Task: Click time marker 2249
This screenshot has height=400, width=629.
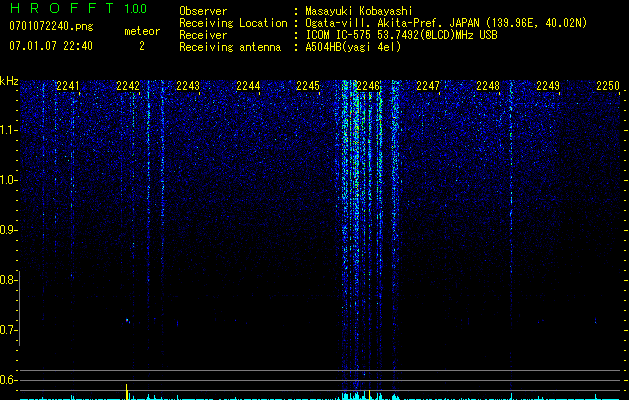Action: [548, 86]
